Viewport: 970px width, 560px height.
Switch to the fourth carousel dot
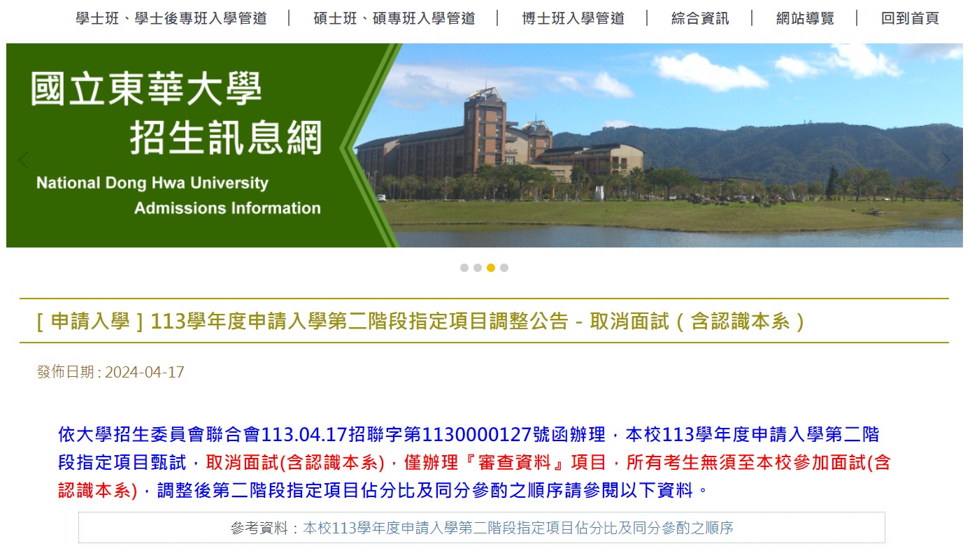tap(504, 268)
